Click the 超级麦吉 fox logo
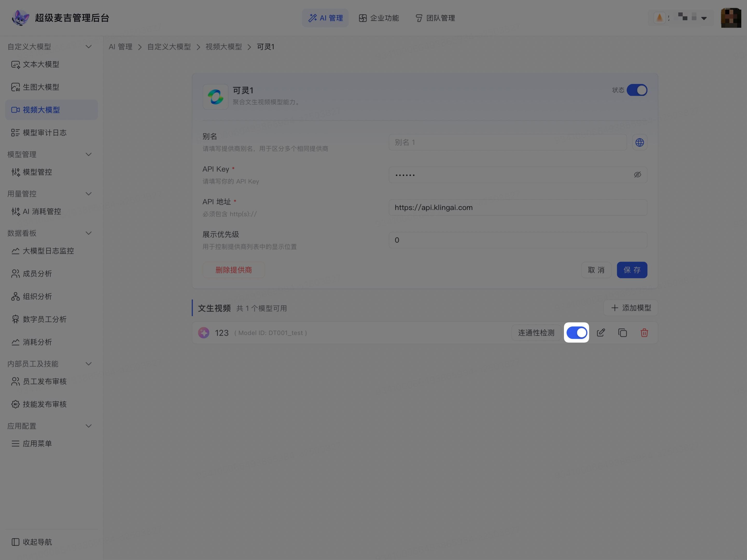This screenshot has height=560, width=747. click(20, 18)
